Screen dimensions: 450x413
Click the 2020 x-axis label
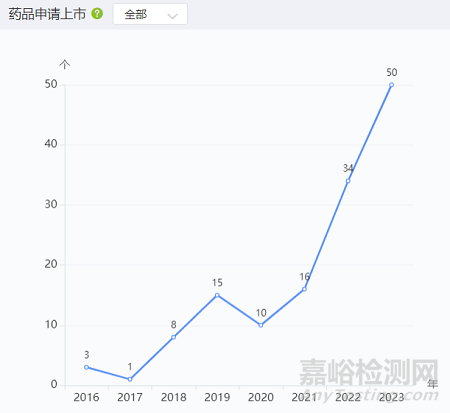pos(261,397)
